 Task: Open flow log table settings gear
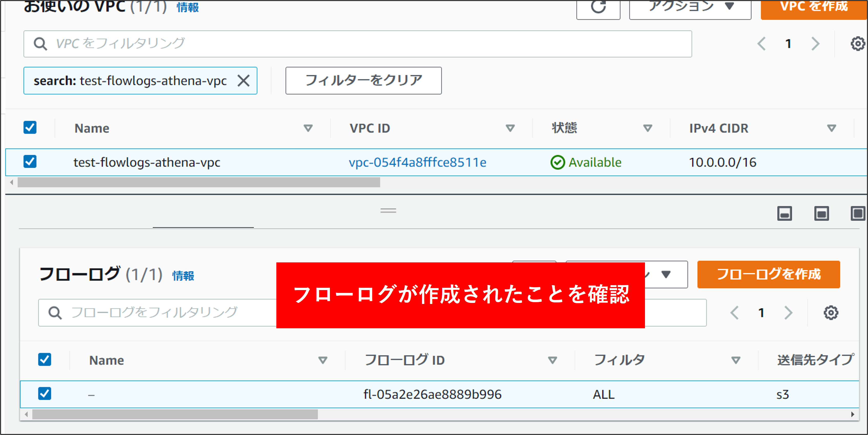coord(831,313)
